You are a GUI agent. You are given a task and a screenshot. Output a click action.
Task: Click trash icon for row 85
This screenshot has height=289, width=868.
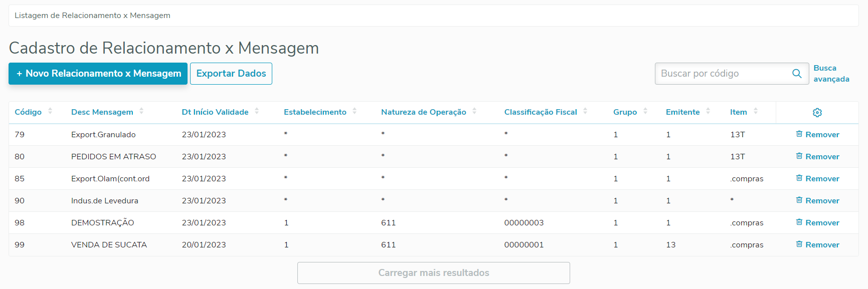tap(799, 178)
